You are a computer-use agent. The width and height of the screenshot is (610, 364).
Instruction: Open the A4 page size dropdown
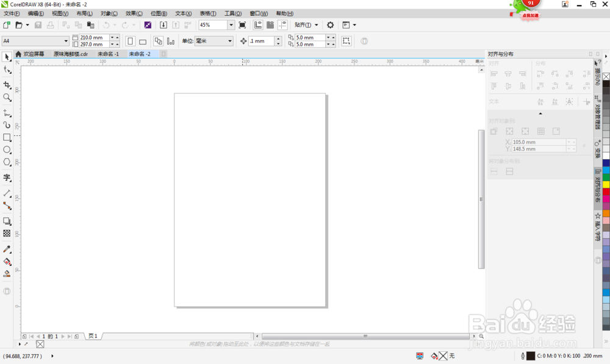coord(66,41)
